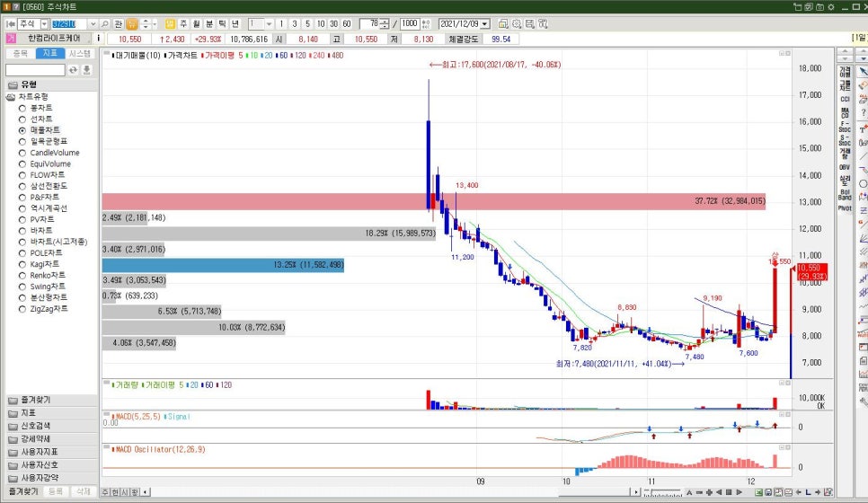Image resolution: width=868 pixels, height=503 pixels.
Task: Switch to the 종목 tab
Action: click(21, 53)
